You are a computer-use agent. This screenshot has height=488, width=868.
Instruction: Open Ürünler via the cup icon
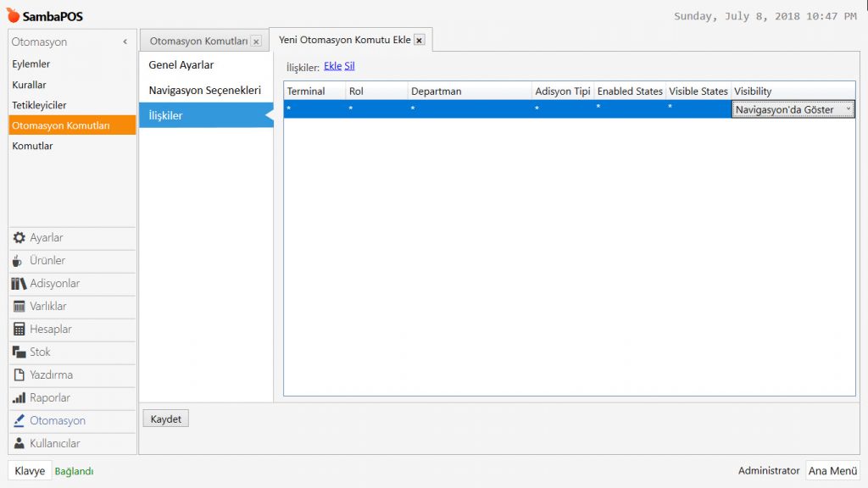pos(19,261)
